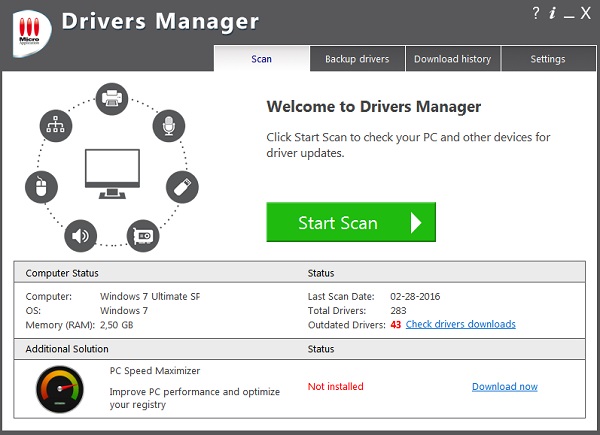The image size is (600, 435).
Task: Open the Download history tab
Action: click(x=453, y=59)
